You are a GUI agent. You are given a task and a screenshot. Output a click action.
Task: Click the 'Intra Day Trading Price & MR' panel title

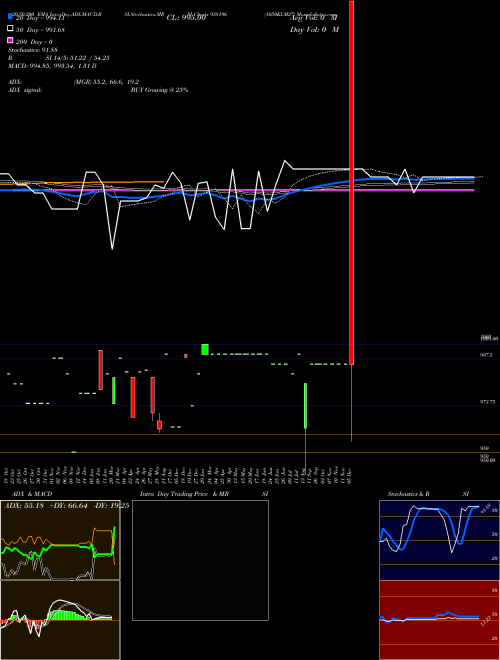(184, 494)
